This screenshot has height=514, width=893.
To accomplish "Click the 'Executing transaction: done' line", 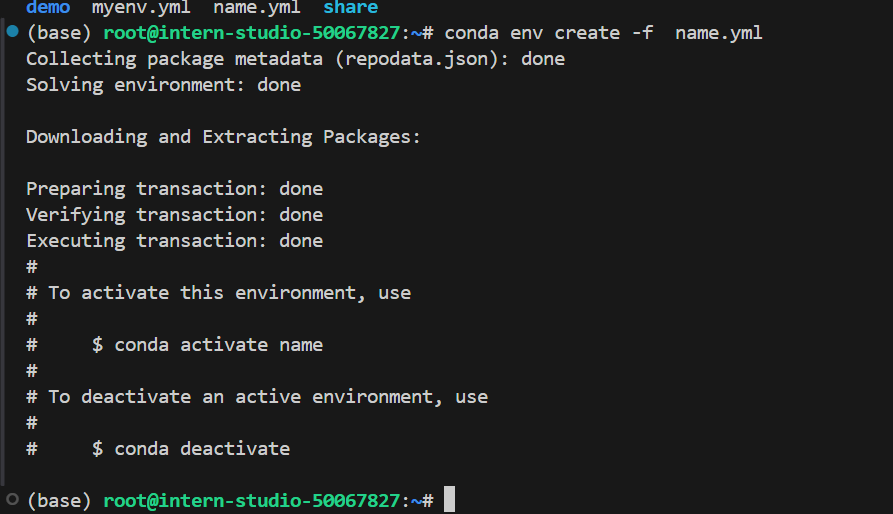I will (174, 241).
